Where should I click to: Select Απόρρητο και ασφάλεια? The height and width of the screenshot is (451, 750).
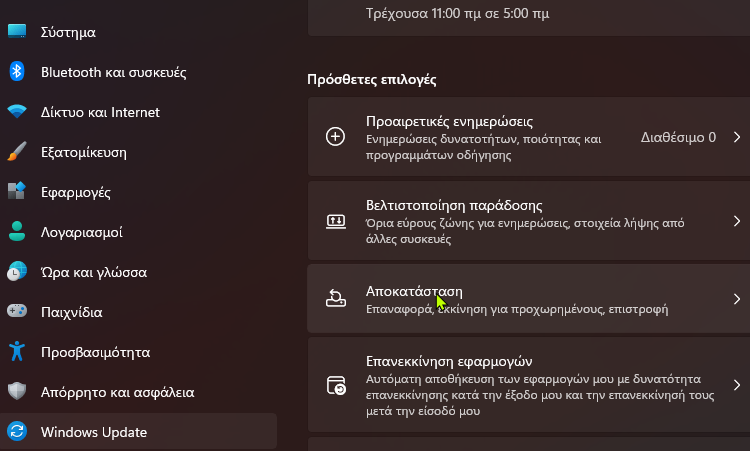139,392
